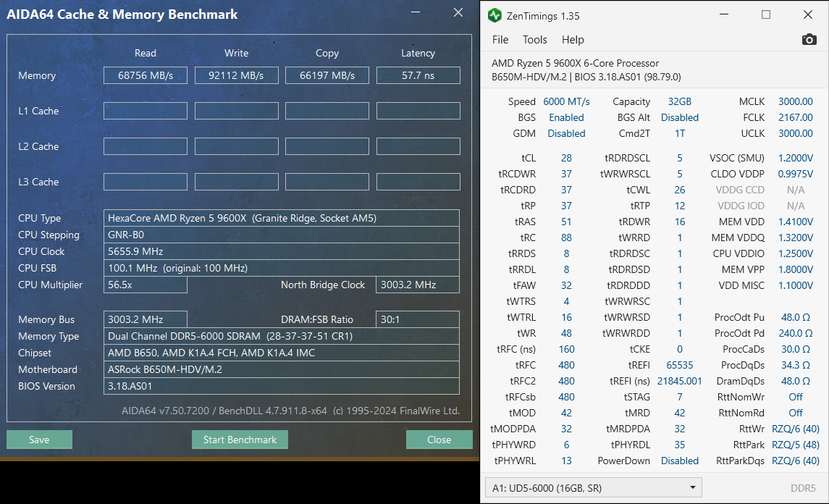This screenshot has height=504, width=829.
Task: Close the ZenTimings window
Action: point(807,14)
